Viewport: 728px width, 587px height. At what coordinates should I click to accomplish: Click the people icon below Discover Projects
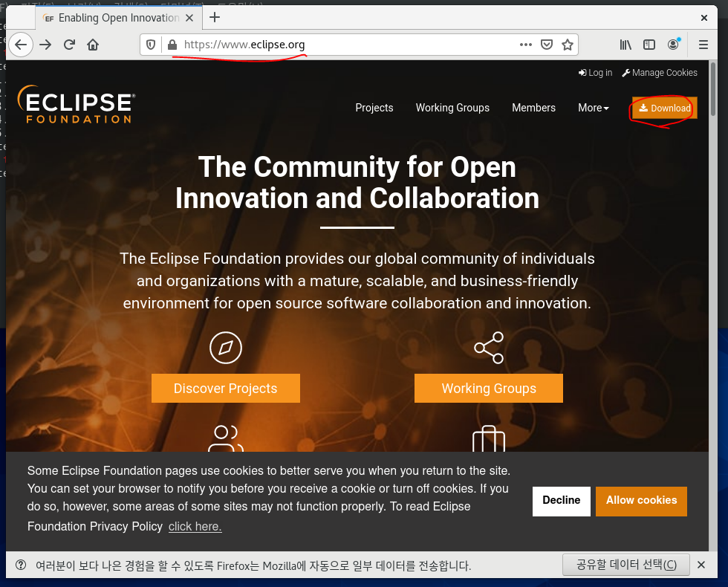(x=226, y=438)
